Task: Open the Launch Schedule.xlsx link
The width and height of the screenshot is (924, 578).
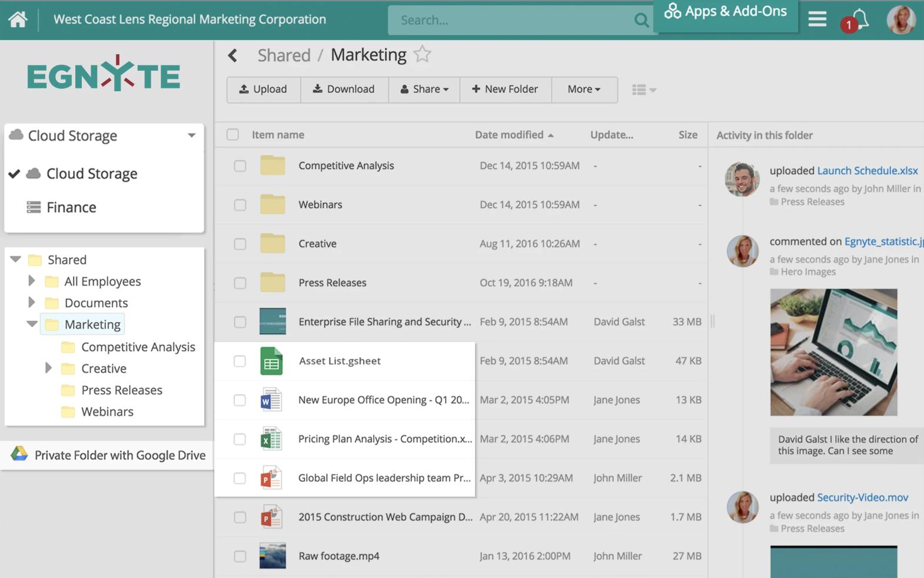Action: coord(868,171)
